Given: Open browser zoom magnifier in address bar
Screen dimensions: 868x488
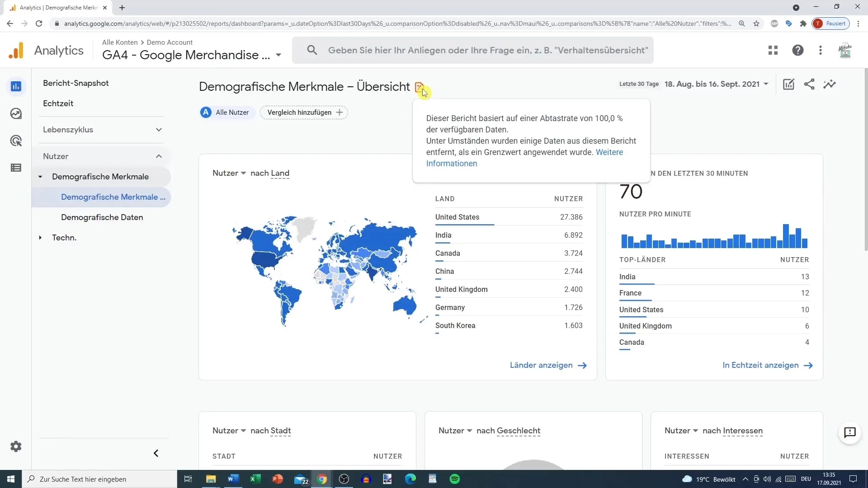Looking at the screenshot, I should coord(742,23).
